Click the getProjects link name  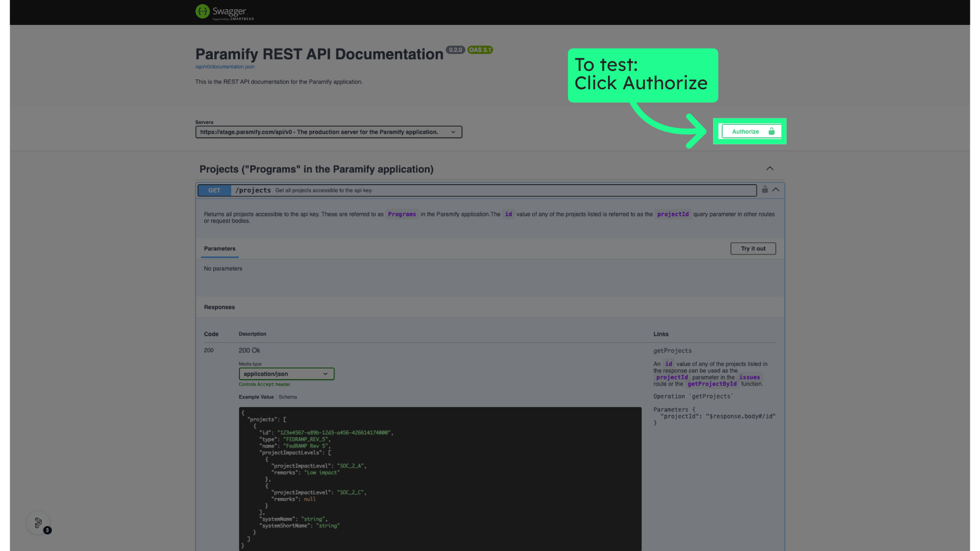coord(672,351)
